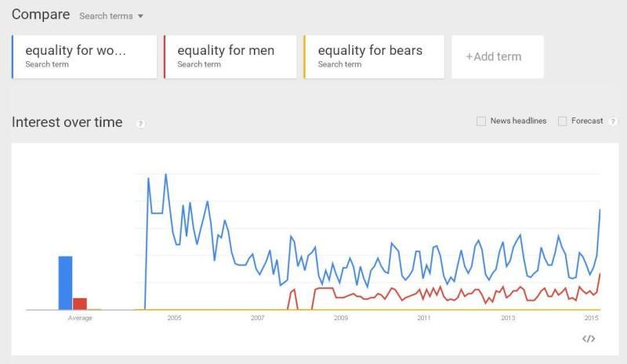
Task: Select the "equality for wo..." term card
Action: tap(85, 56)
